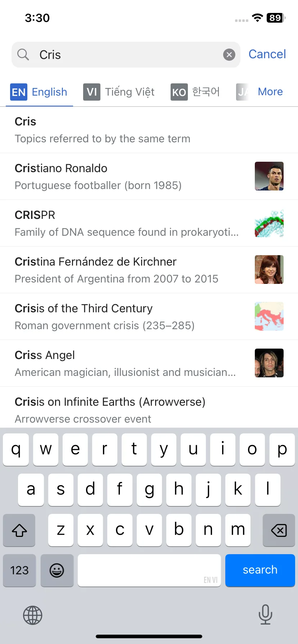
Task: Tap the backspace delete key
Action: tap(279, 530)
